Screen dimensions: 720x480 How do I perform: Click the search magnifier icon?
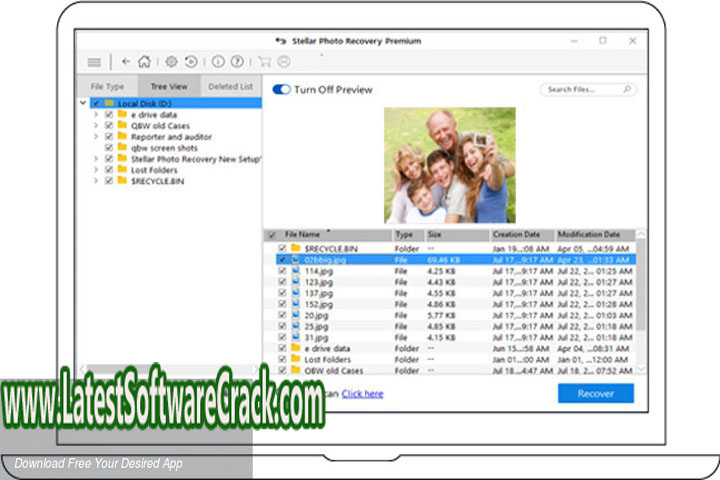[627, 89]
